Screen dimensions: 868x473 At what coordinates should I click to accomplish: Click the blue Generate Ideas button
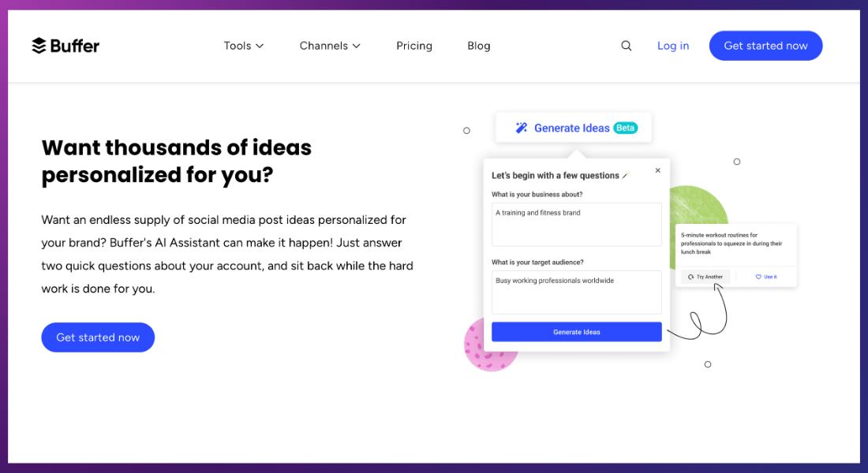(576, 332)
